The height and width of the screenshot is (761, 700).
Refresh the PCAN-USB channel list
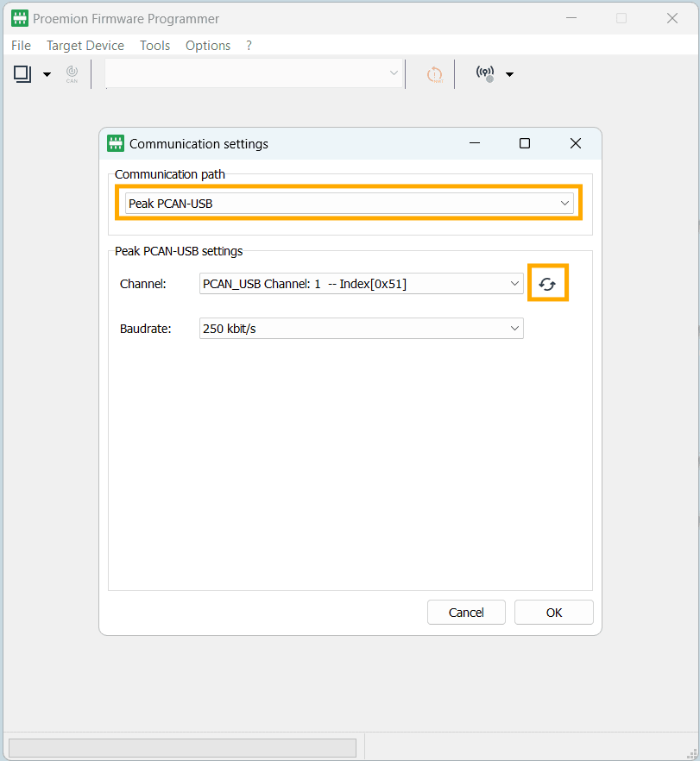point(547,284)
